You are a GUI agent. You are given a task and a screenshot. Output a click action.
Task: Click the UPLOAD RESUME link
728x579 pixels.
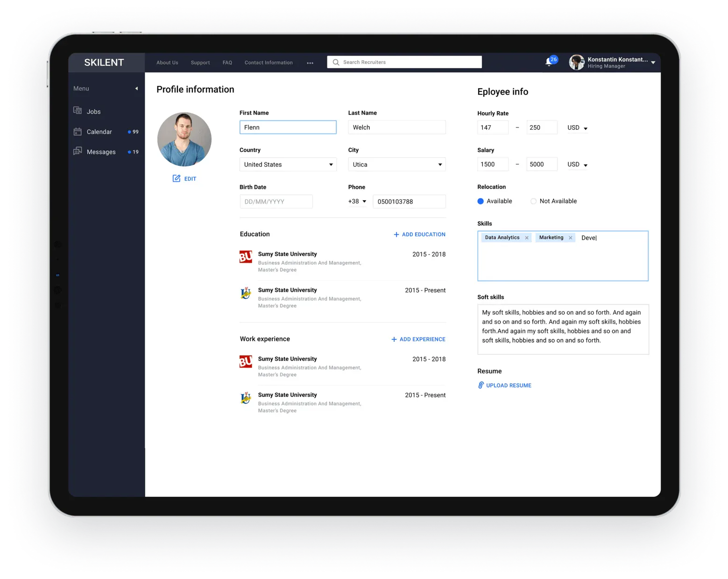509,385
